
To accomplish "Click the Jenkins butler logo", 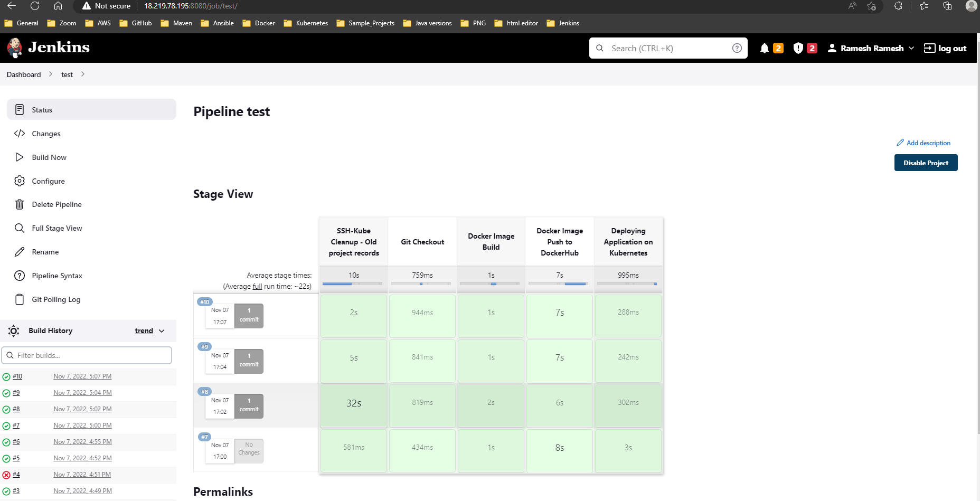I will [x=14, y=48].
